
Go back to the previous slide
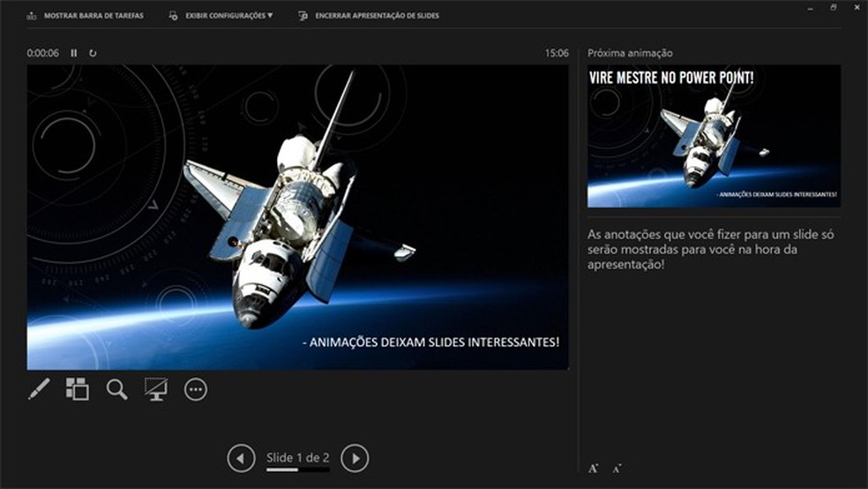[x=241, y=458]
